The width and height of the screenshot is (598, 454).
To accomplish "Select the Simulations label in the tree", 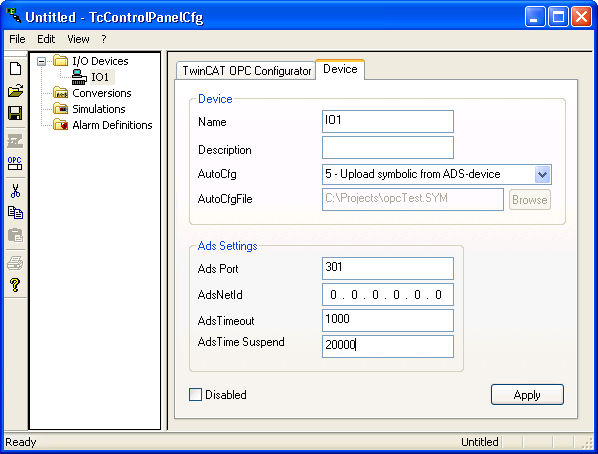I will pyautogui.click(x=99, y=109).
